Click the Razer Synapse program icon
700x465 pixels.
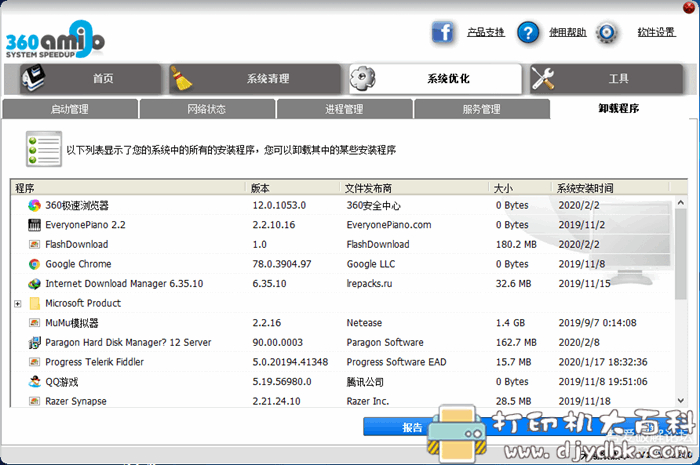34,401
